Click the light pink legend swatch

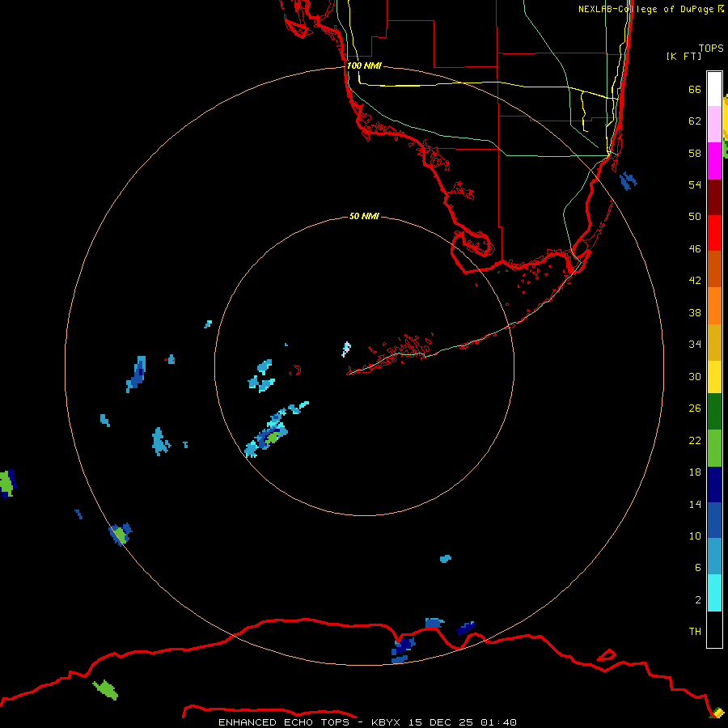point(714,125)
